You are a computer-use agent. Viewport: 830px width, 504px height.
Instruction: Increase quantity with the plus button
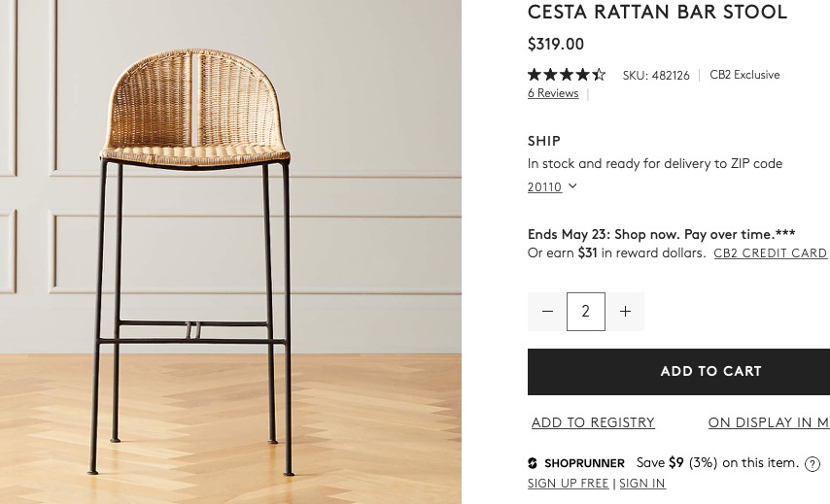625,312
